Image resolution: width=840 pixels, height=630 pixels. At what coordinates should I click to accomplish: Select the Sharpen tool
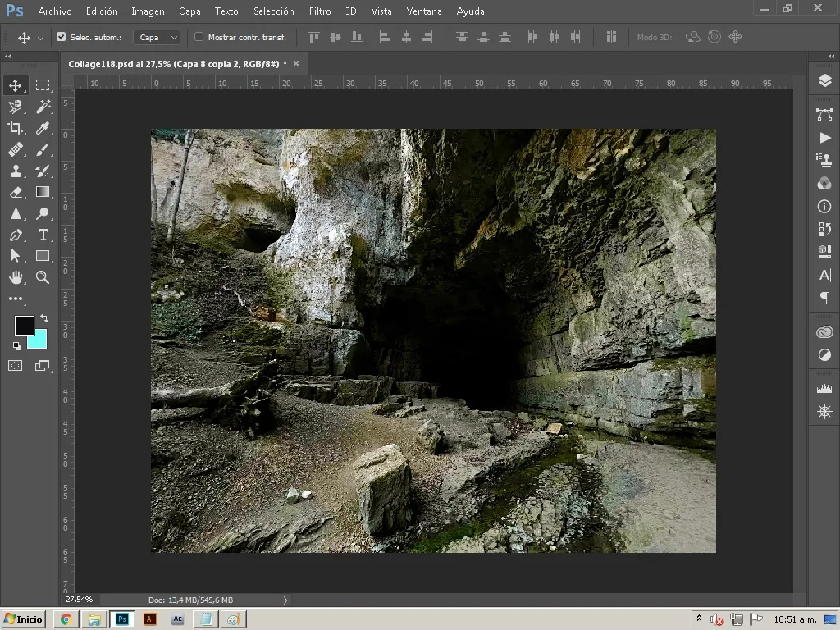pyautogui.click(x=15, y=214)
